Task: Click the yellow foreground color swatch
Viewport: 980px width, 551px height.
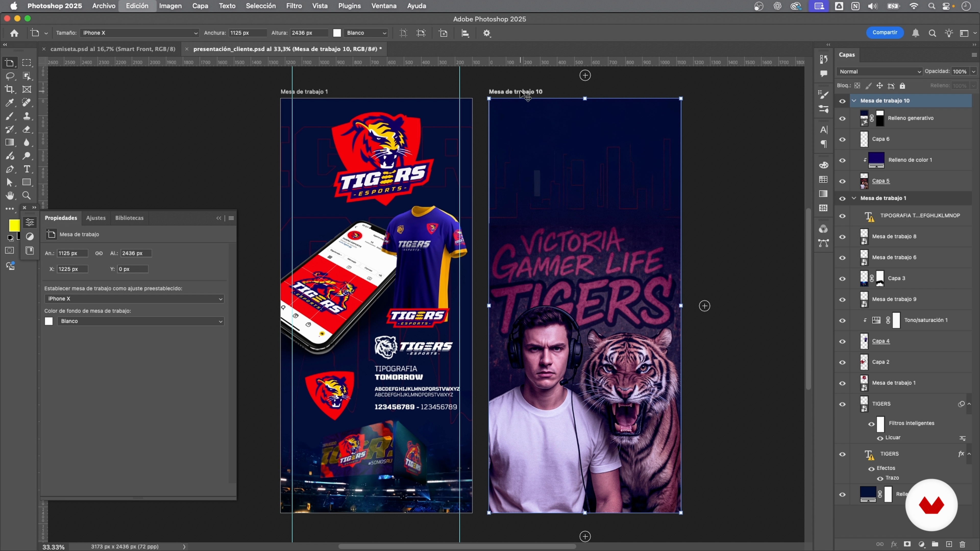Action: click(14, 225)
